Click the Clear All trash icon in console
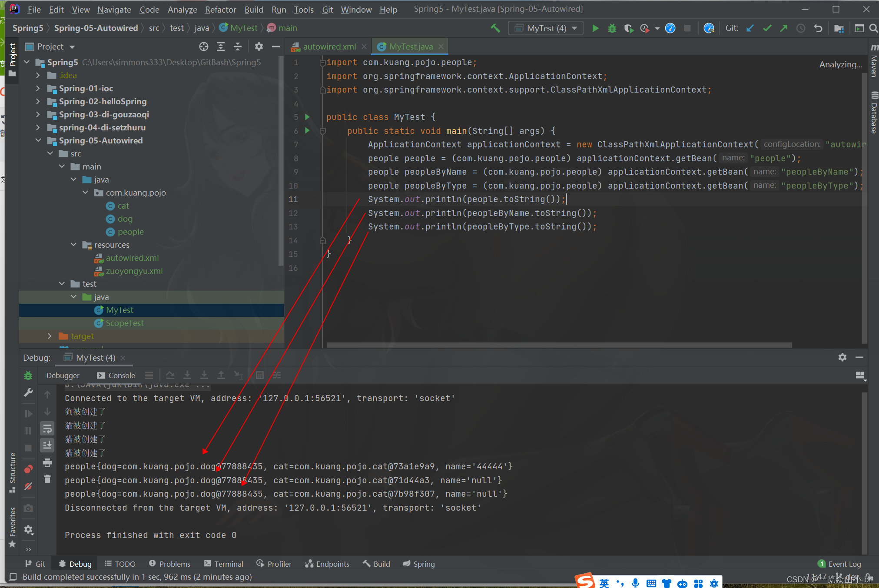Screen dimensions: 879x588 (x=47, y=479)
